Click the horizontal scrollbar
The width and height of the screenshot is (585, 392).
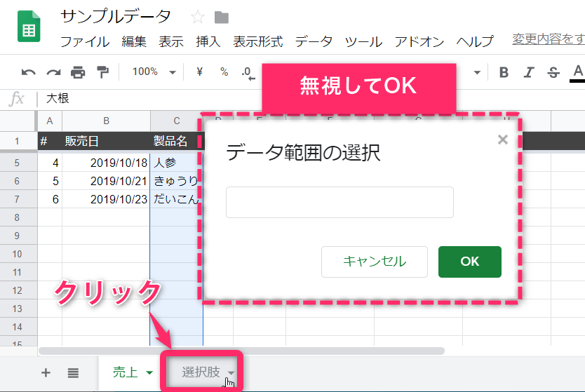241,351
